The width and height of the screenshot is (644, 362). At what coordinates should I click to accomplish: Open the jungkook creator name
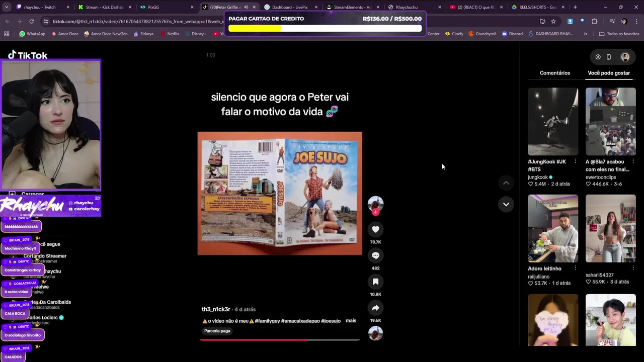point(538,177)
